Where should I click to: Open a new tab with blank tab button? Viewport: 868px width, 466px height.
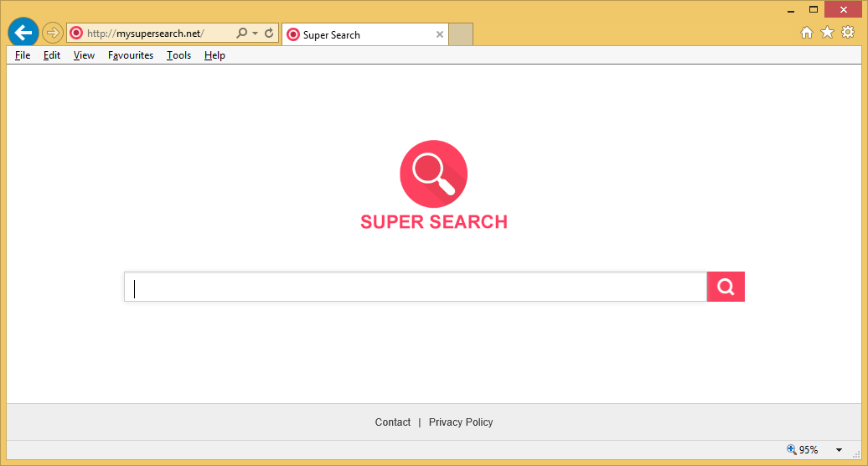pyautogui.click(x=461, y=34)
